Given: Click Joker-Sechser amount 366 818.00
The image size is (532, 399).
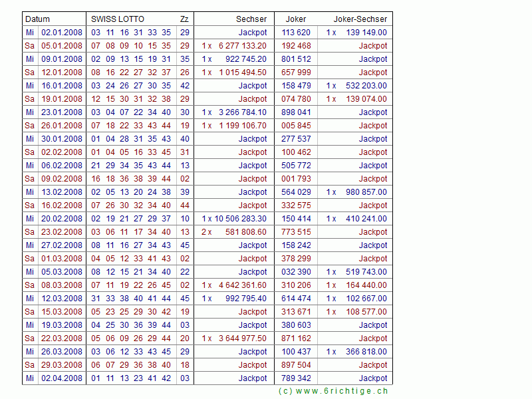Looking at the screenshot, I should (x=366, y=352).
